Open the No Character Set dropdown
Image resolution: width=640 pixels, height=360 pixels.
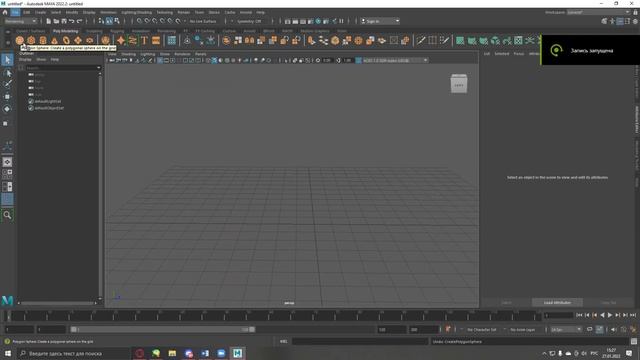(x=482, y=329)
